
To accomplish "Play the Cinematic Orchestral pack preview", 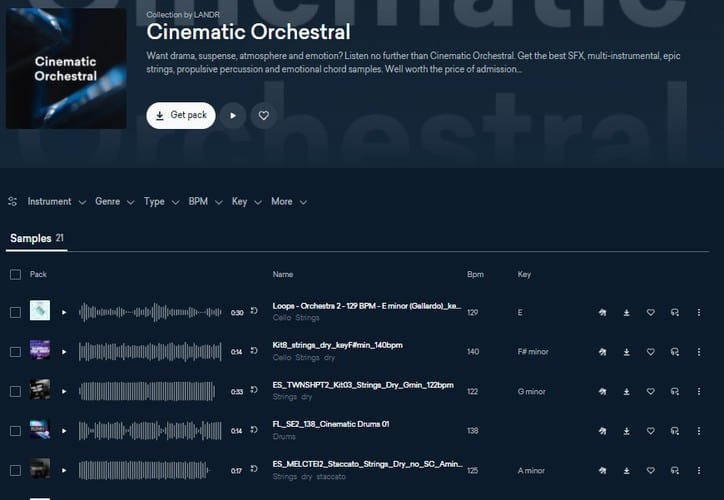I will [233, 115].
